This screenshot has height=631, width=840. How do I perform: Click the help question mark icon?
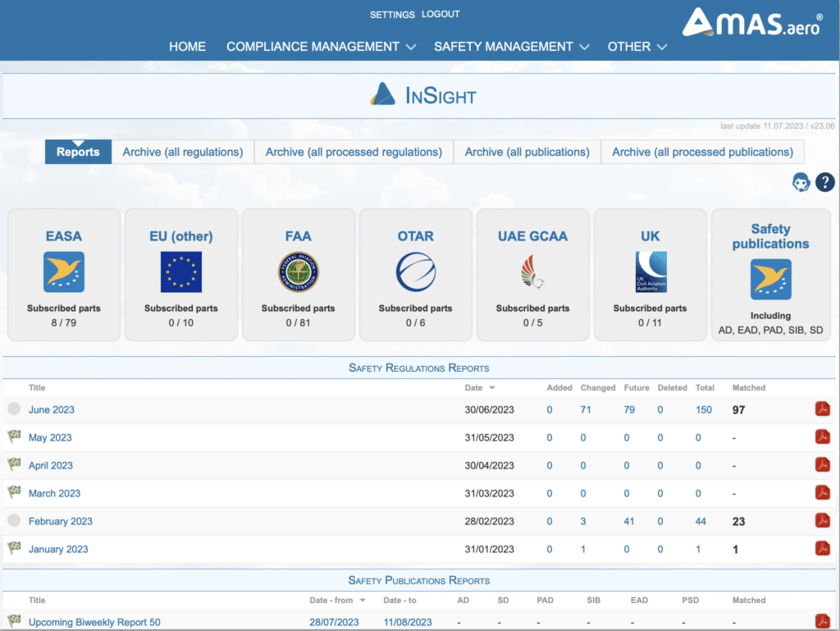(825, 182)
